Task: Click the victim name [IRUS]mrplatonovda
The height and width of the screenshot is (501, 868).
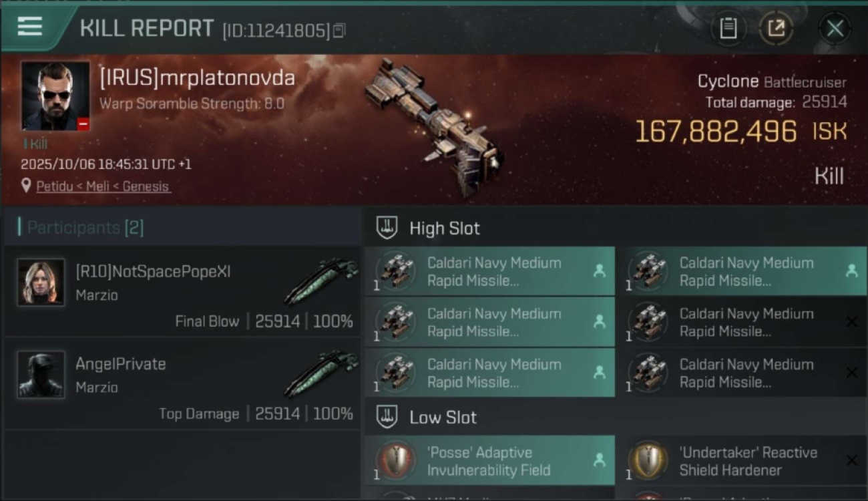Action: click(x=197, y=78)
